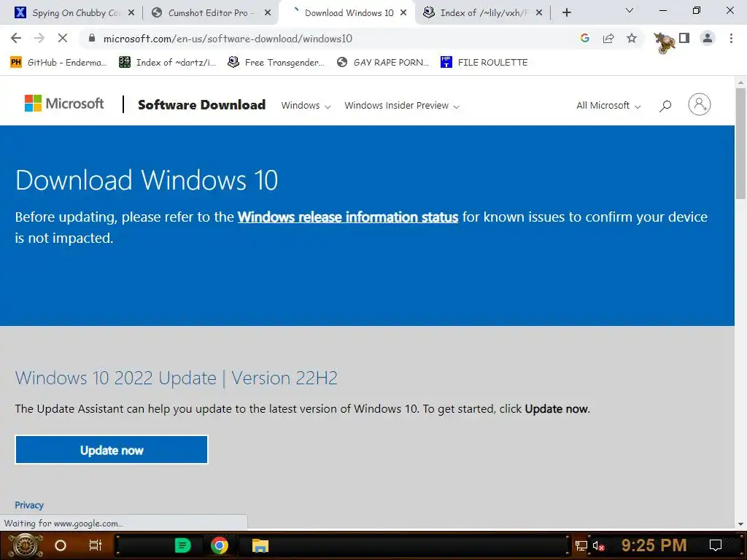Click the Google icon in the address bar
Image resolution: width=747 pixels, height=560 pixels.
pos(585,39)
